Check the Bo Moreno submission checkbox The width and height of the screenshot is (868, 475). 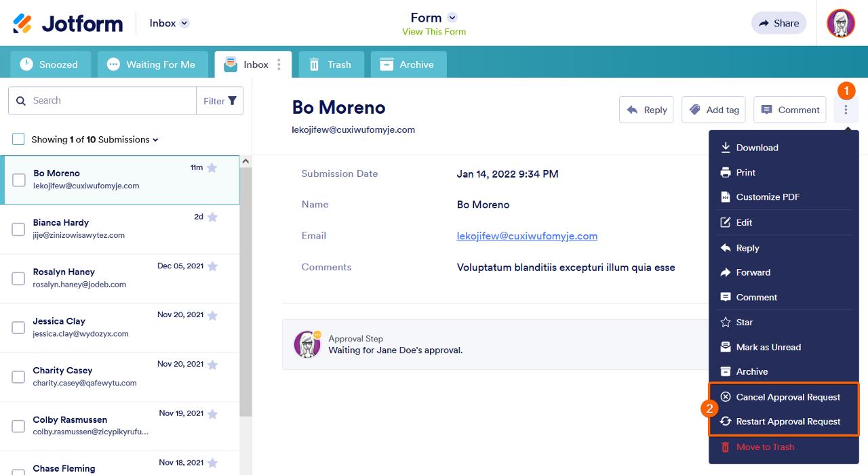(x=19, y=180)
